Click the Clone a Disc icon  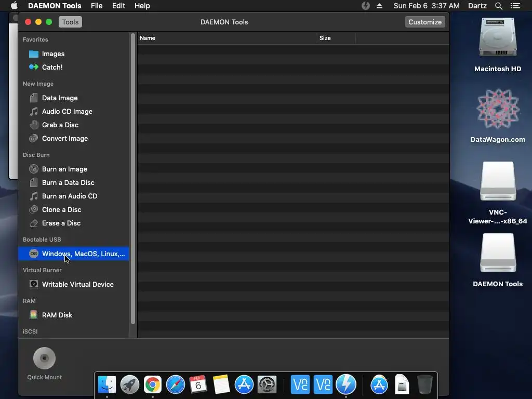[34, 210]
